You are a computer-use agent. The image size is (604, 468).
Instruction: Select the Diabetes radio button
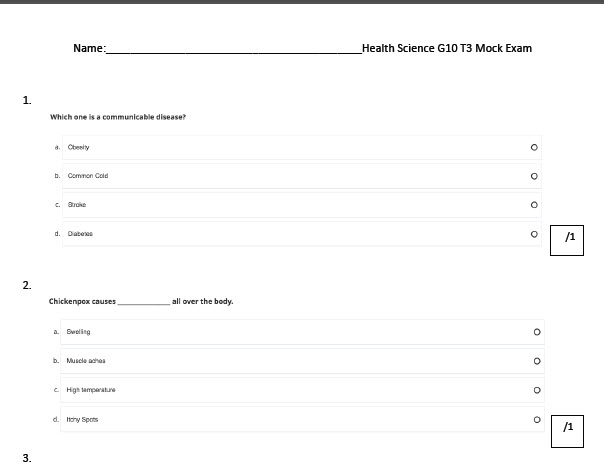pyautogui.click(x=535, y=235)
